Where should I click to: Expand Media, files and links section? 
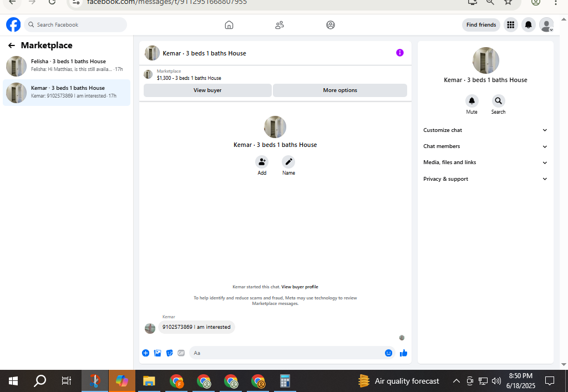point(485,162)
